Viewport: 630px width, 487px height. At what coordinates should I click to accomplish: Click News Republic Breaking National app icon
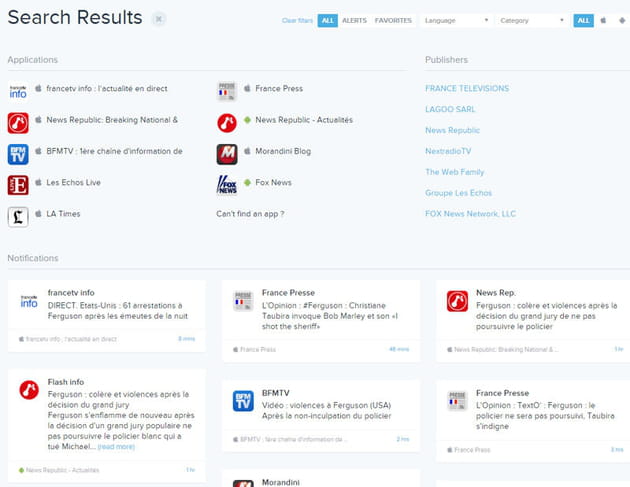click(18, 123)
